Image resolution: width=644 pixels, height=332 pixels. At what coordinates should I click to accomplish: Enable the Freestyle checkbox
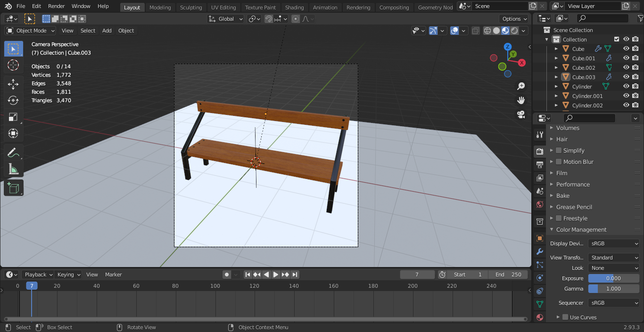(559, 218)
